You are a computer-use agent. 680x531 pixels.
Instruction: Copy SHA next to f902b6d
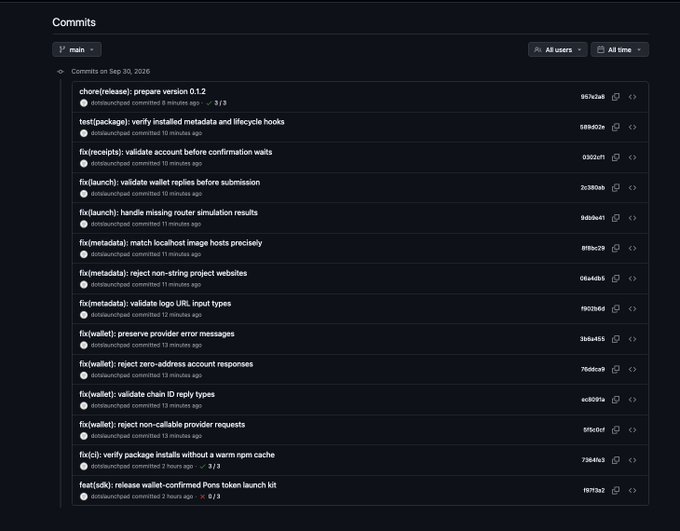[615, 309]
